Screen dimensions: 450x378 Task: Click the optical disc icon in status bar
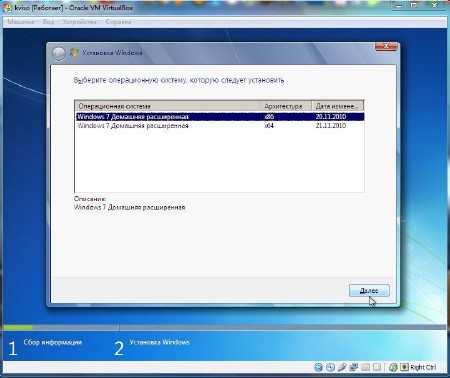pyautogui.click(x=330, y=367)
